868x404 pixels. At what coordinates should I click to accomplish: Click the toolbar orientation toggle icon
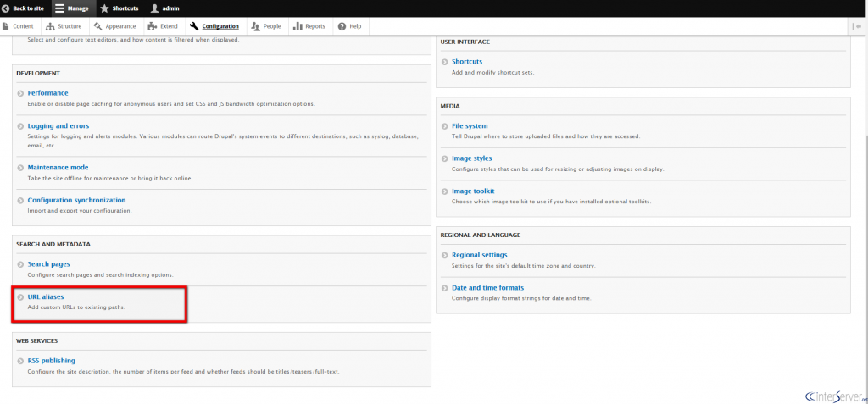858,26
